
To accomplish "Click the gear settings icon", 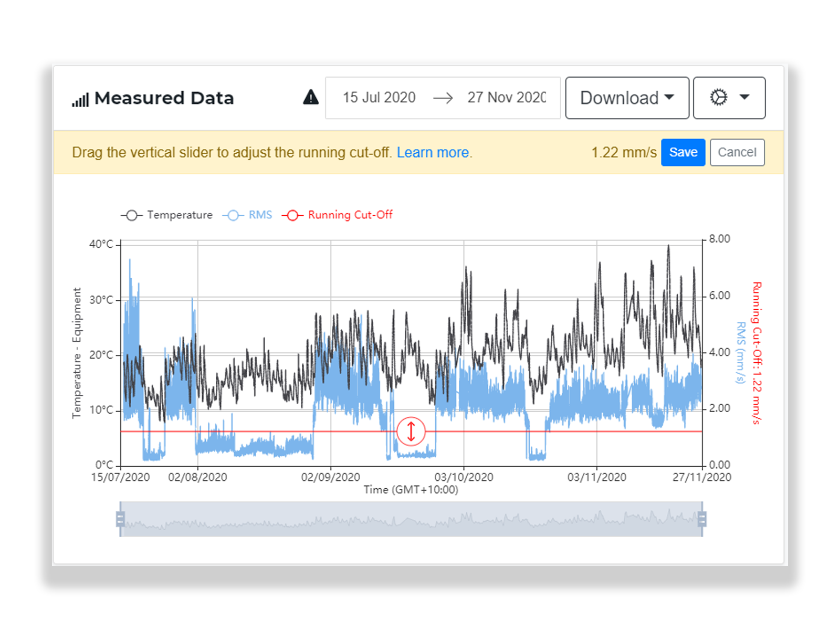I will [719, 98].
